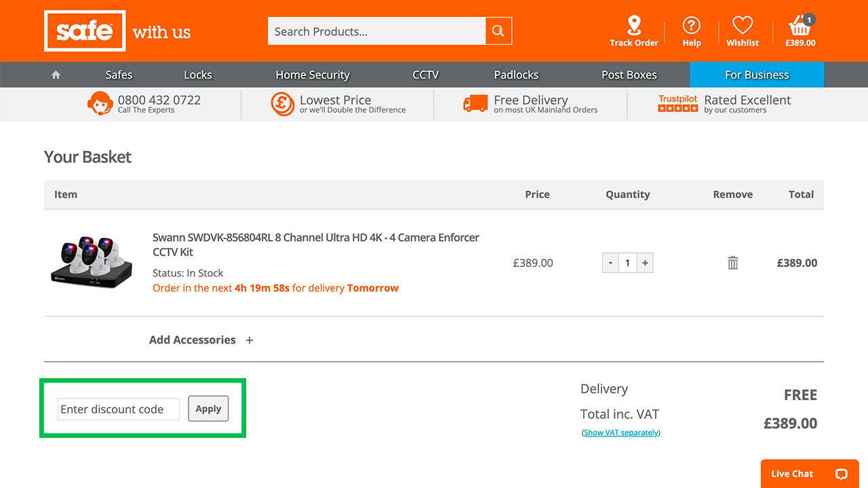Click the Lowest Price pound icon

(282, 104)
